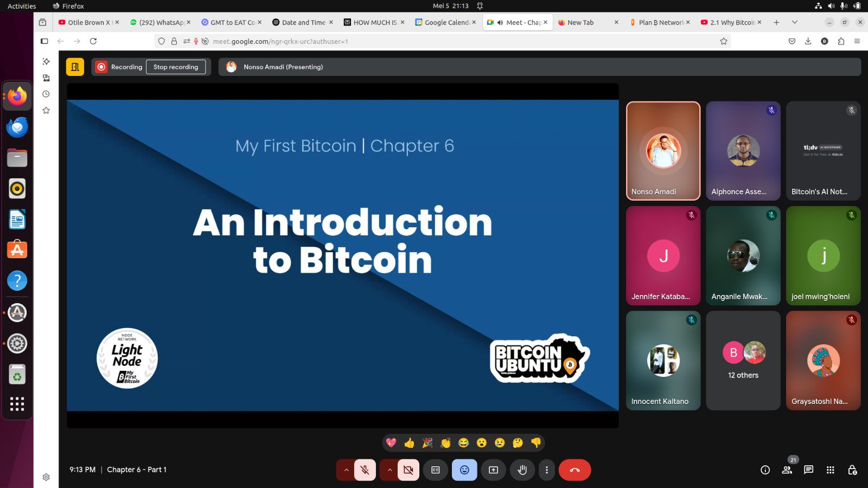This screenshot has width=868, height=488.
Task: Open meeting details info icon
Action: pyautogui.click(x=765, y=470)
